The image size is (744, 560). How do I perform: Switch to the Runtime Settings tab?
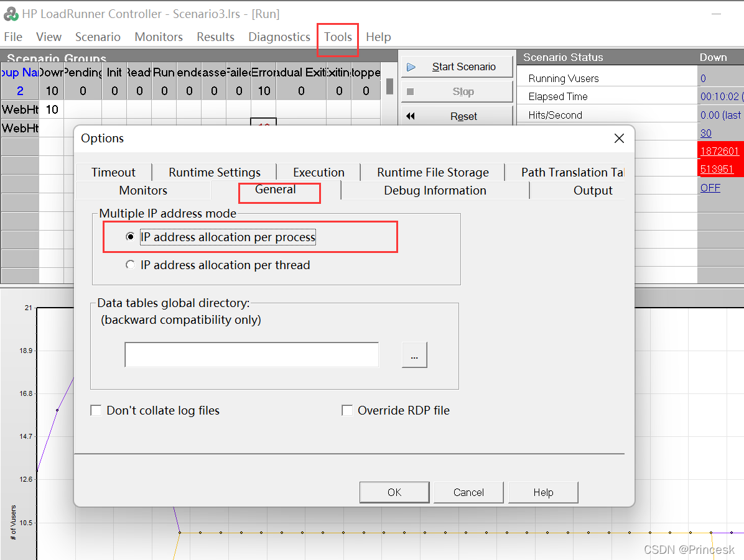(x=215, y=172)
